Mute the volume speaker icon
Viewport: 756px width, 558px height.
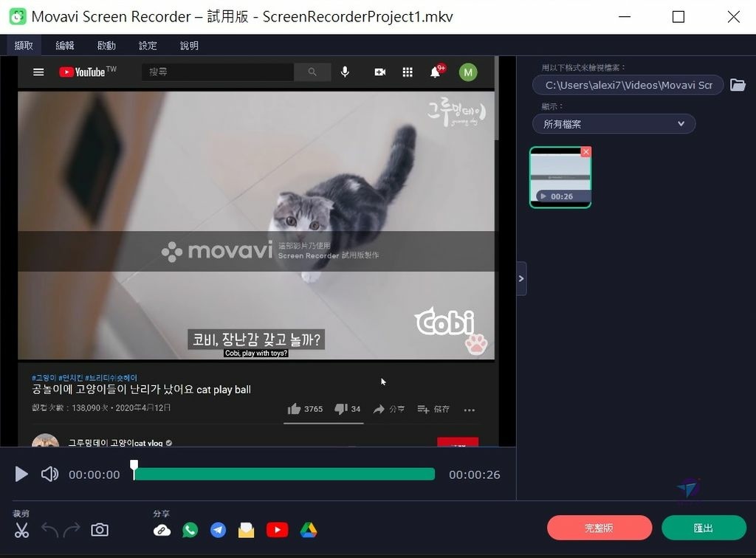[49, 474]
